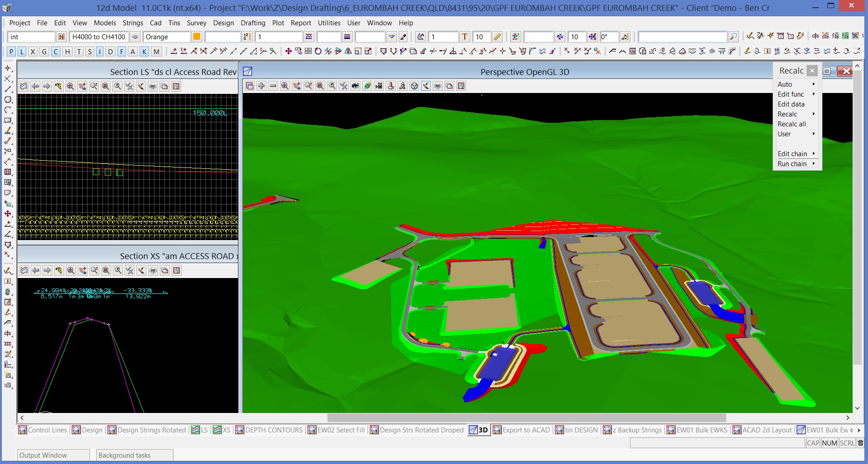Click the plus icon in Perspective view toolbar
868x464 pixels.
(x=261, y=86)
